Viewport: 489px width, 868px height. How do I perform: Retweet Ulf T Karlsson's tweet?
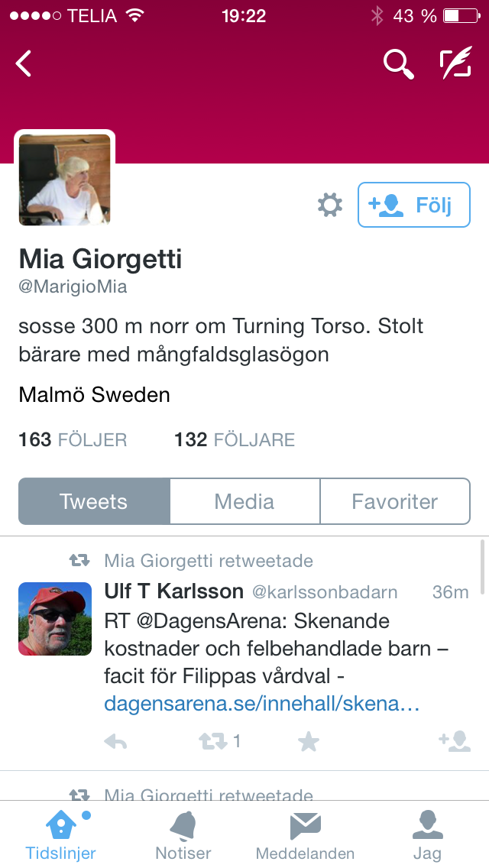[213, 741]
